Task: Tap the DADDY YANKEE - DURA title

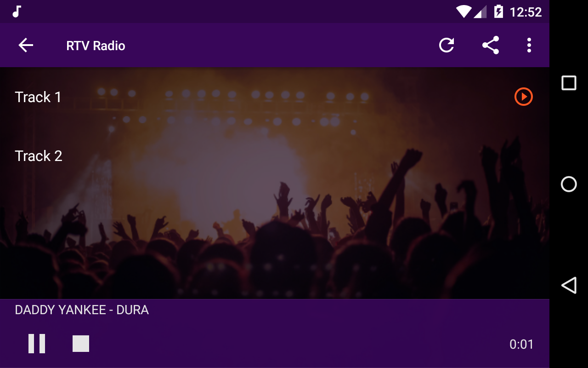Action: pyautogui.click(x=82, y=310)
